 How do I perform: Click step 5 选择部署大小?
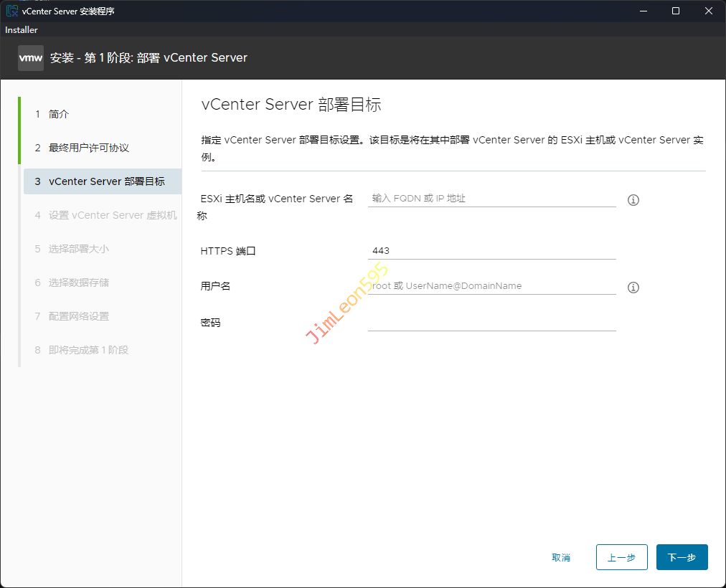pyautogui.click(x=78, y=249)
